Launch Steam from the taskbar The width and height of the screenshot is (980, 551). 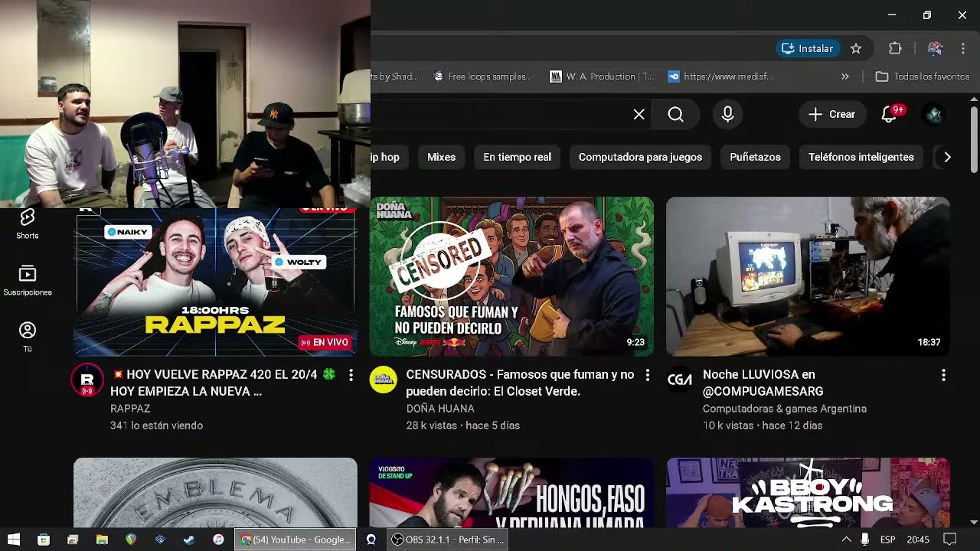[189, 540]
